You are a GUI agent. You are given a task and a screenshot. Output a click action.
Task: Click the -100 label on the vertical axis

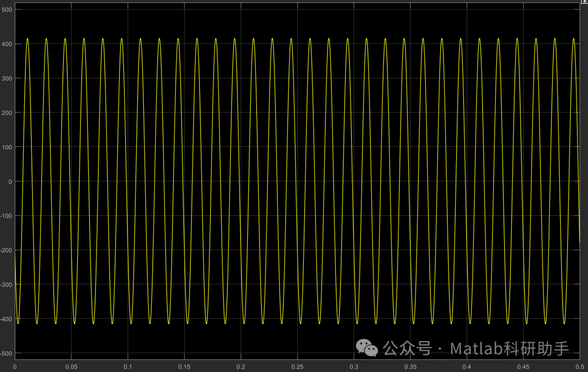[x=6, y=216]
